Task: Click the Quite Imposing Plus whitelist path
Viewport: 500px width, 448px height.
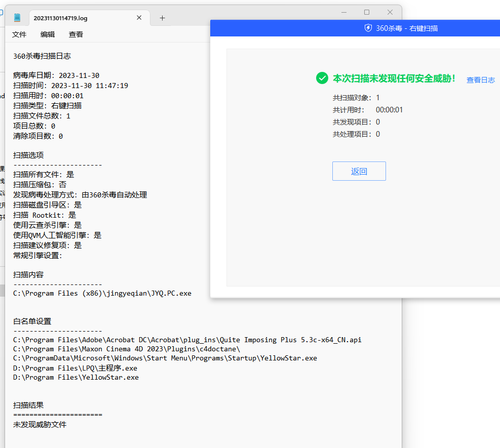Action: click(x=187, y=340)
